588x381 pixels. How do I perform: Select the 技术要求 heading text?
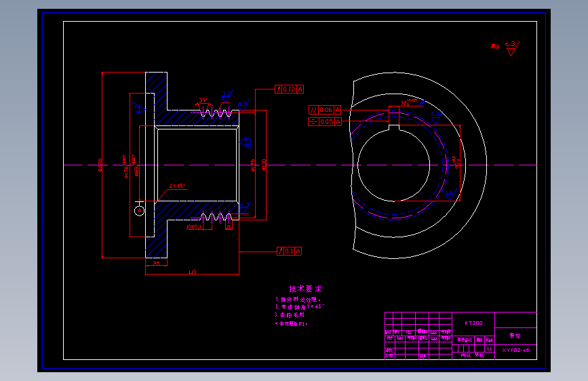tap(305, 289)
